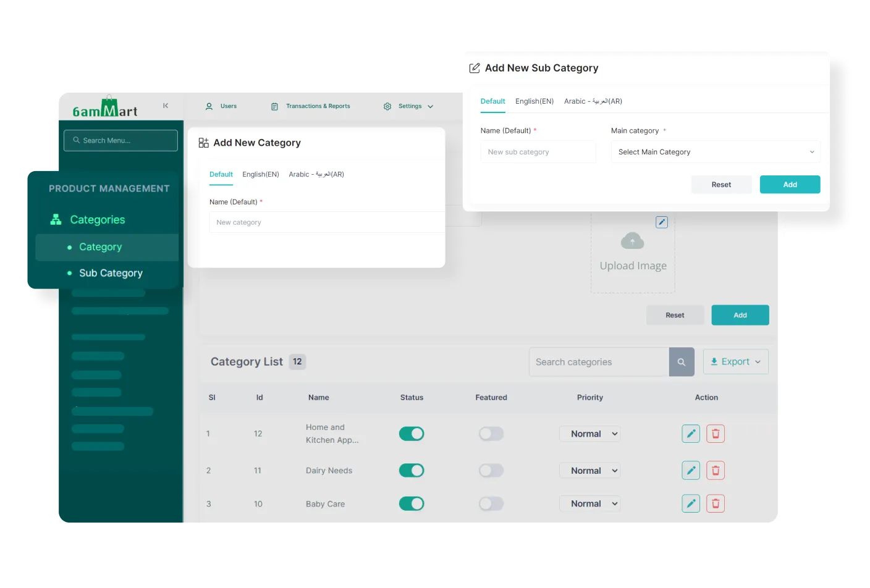Click the cloud Upload Image icon
870x588 pixels.
(632, 241)
